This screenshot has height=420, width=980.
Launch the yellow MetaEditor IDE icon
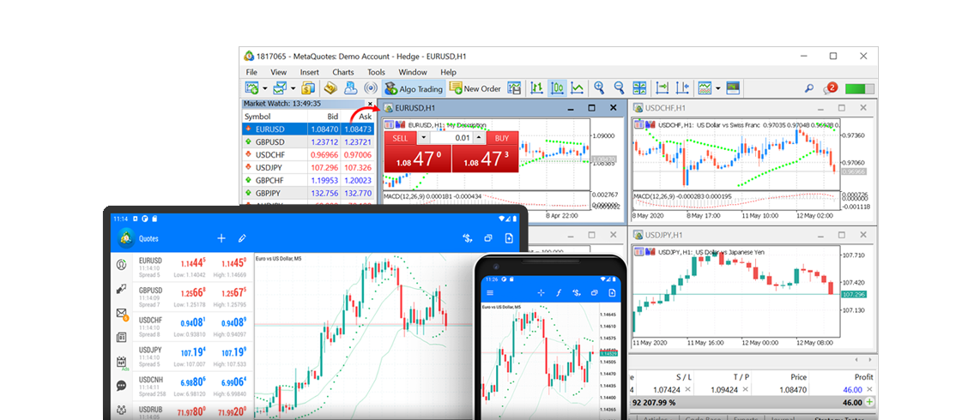(x=330, y=88)
